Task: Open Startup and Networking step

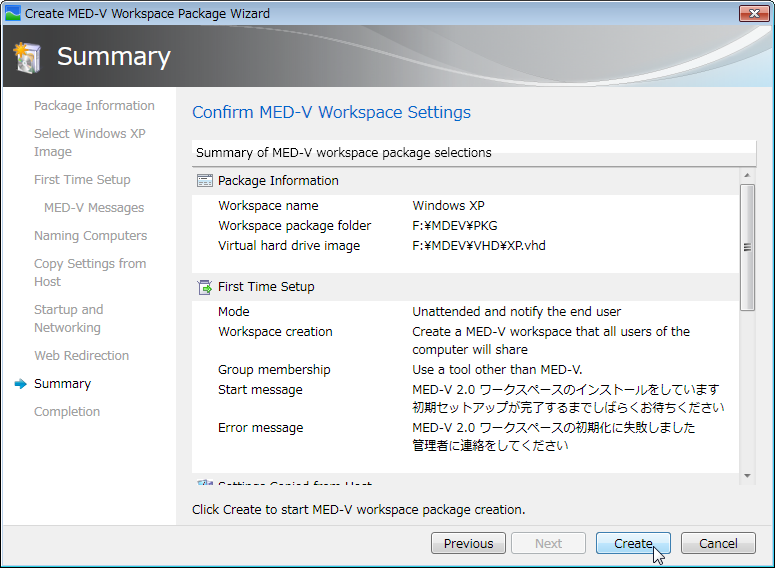Action: tap(68, 318)
